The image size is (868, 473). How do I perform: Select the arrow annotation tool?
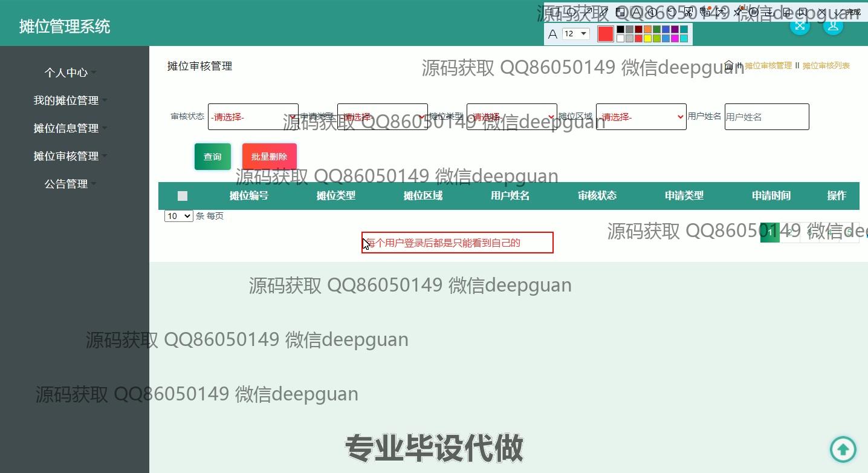point(588,12)
